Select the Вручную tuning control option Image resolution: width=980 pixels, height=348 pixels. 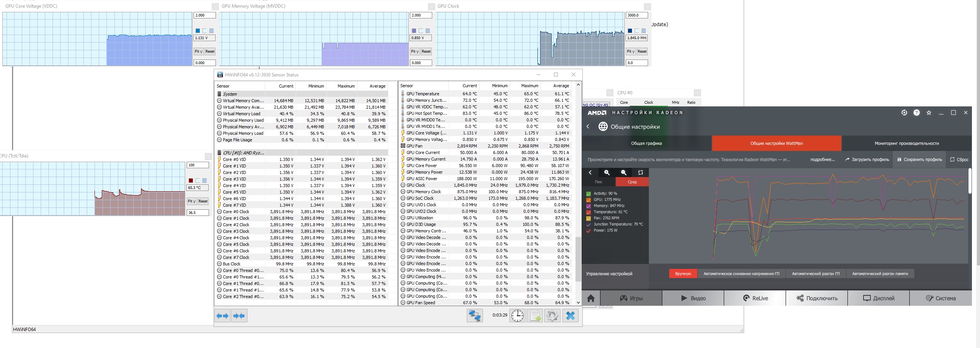click(x=683, y=273)
